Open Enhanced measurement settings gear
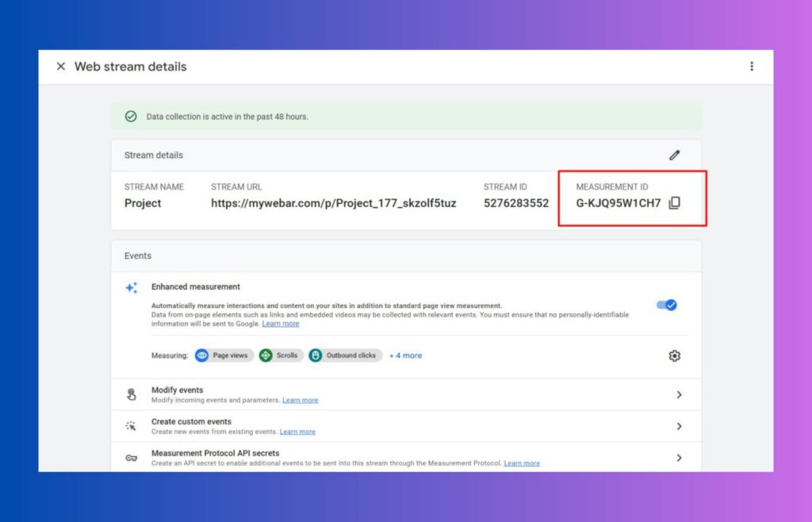This screenshot has height=522, width=812. click(x=674, y=356)
